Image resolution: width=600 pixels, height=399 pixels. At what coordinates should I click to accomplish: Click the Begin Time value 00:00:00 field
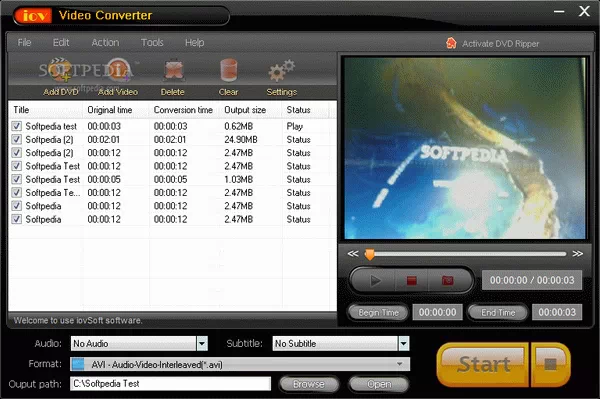(x=437, y=312)
